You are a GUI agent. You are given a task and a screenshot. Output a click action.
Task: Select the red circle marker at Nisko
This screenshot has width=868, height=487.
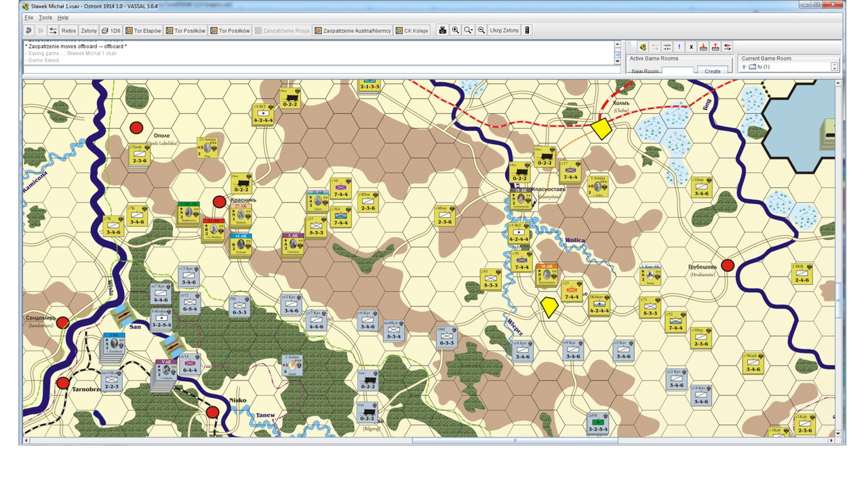pos(212,412)
